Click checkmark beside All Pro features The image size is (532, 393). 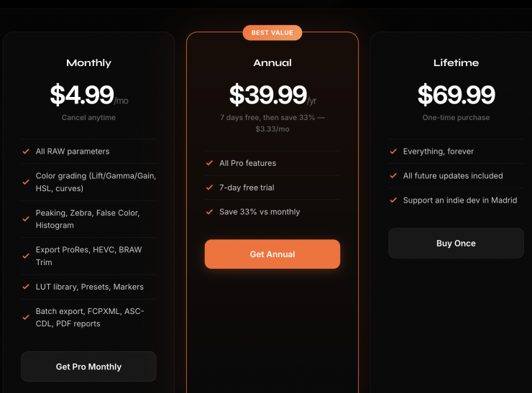(209, 164)
